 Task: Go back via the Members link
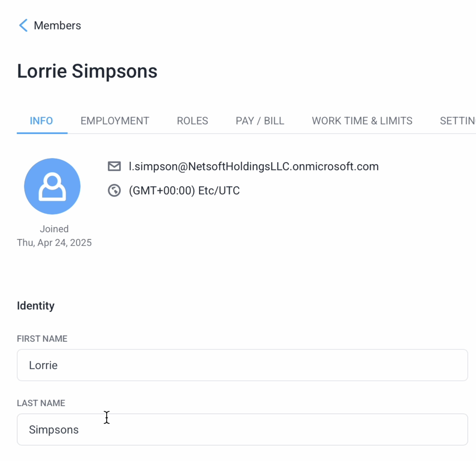click(57, 26)
